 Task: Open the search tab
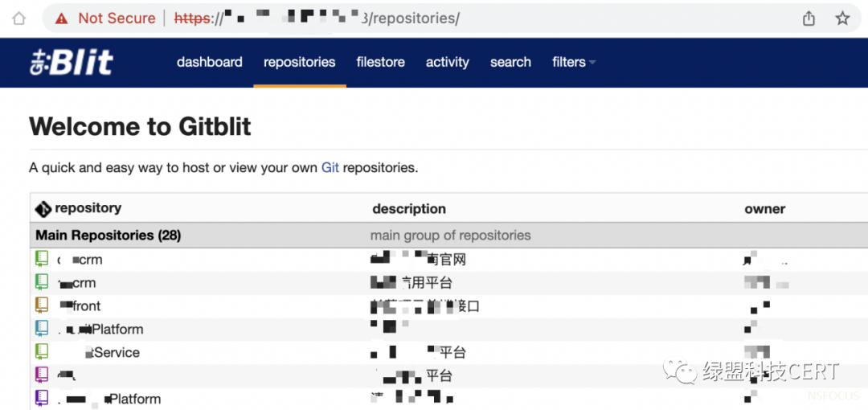[x=510, y=62]
